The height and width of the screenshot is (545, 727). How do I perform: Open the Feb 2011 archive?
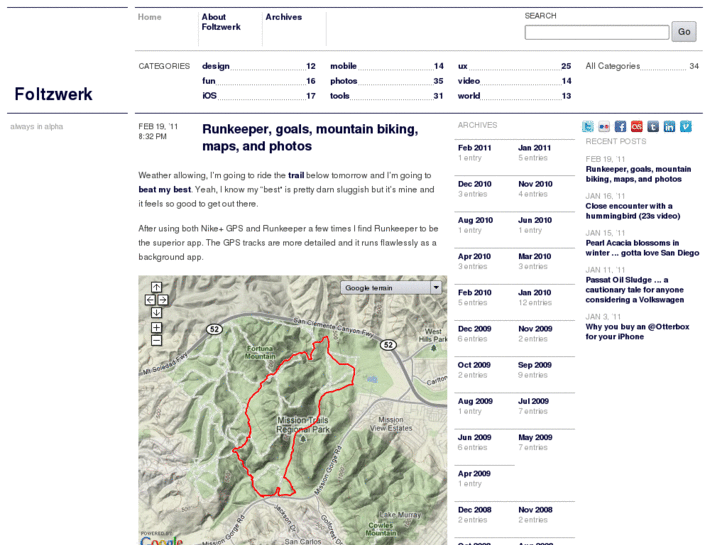(x=474, y=147)
